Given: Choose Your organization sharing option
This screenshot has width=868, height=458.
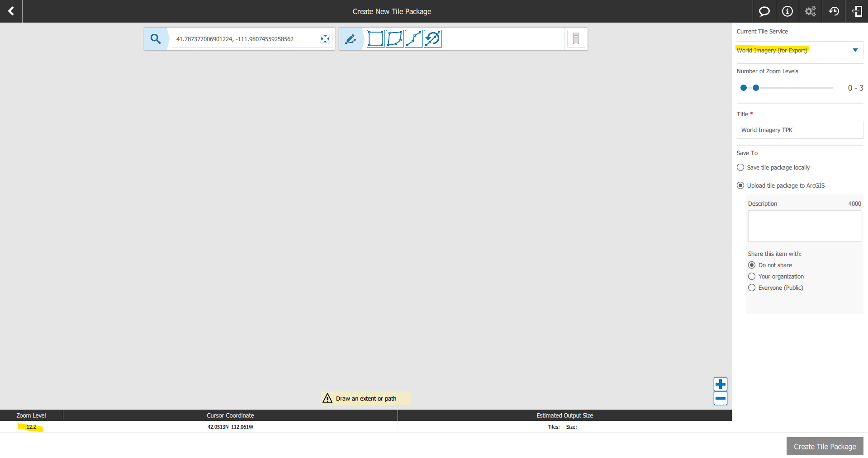Looking at the screenshot, I should click(752, 276).
